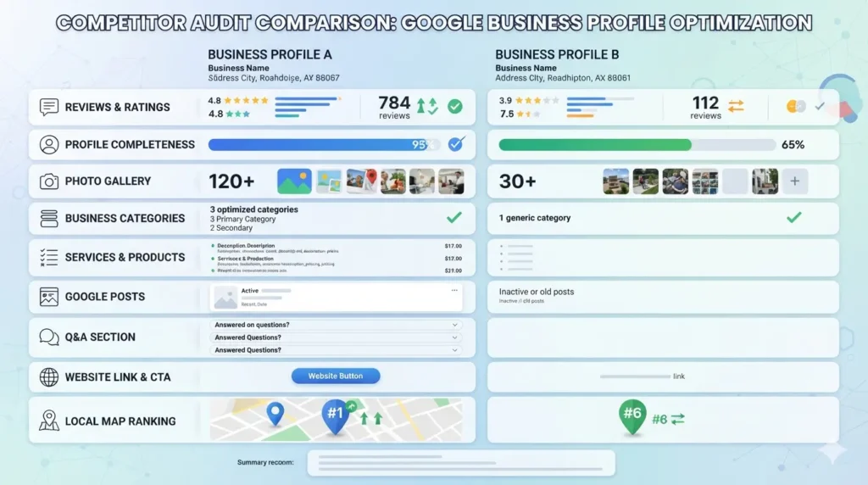The image size is (868, 485).
Task: Click the Website Link globe icon
Action: (x=48, y=377)
